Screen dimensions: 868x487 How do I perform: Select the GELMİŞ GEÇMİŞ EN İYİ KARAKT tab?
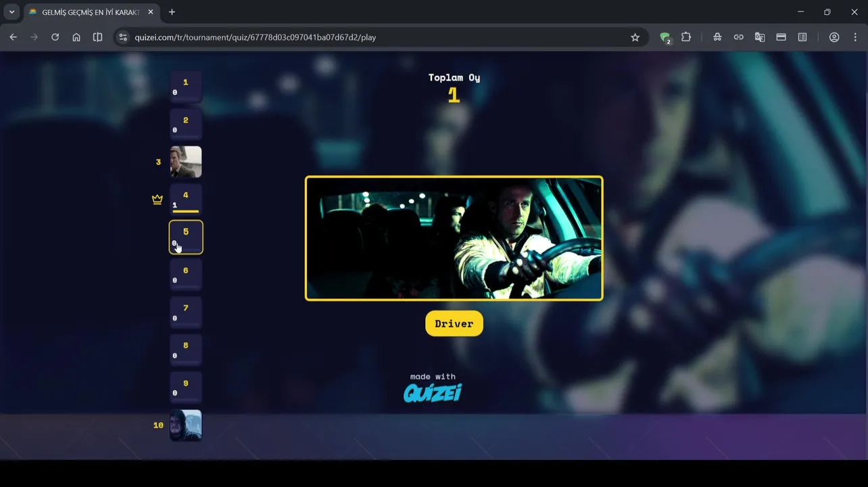click(x=91, y=12)
